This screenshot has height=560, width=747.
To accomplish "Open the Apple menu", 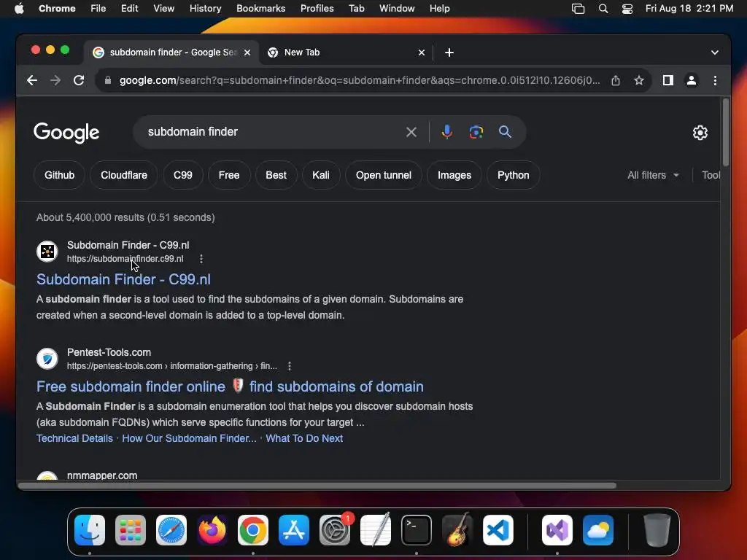I will [19, 9].
